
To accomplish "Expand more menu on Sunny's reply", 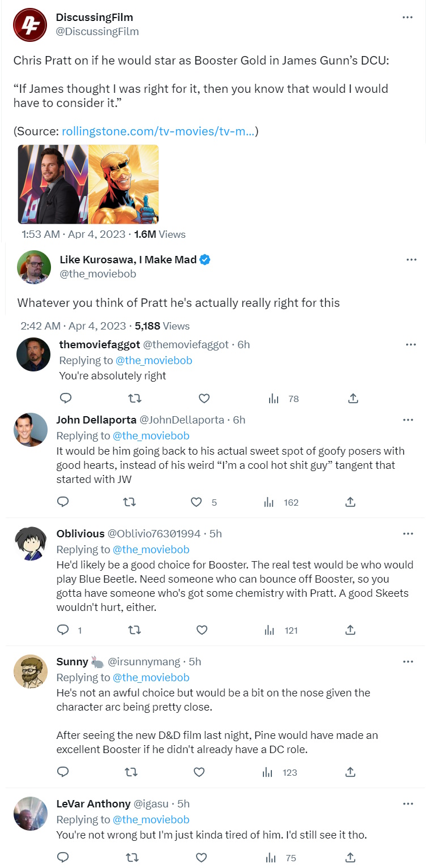I will coord(408,661).
